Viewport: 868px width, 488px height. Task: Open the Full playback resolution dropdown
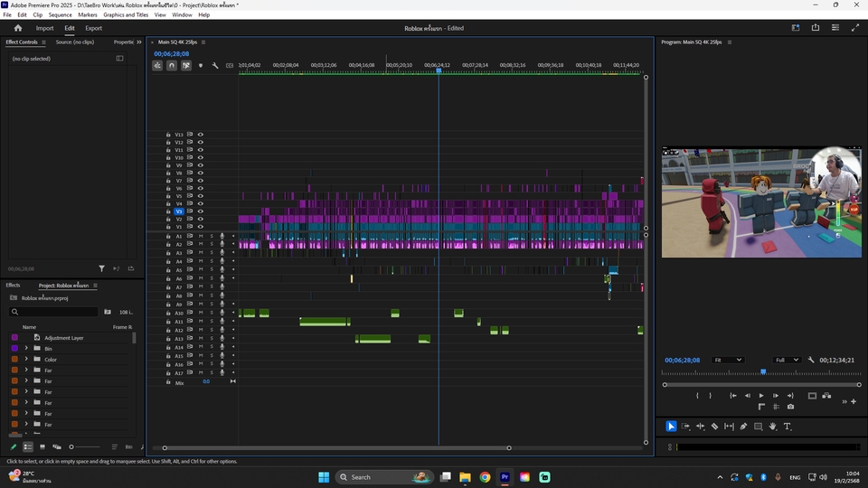(787, 360)
